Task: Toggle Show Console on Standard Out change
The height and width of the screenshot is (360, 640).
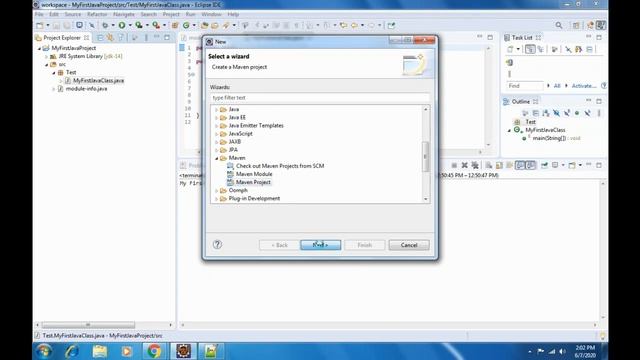Action: (x=520, y=165)
